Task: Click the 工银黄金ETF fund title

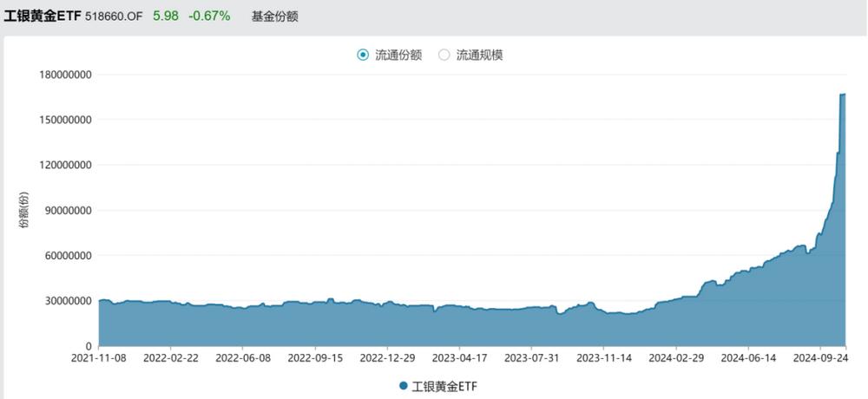Action: (43, 16)
